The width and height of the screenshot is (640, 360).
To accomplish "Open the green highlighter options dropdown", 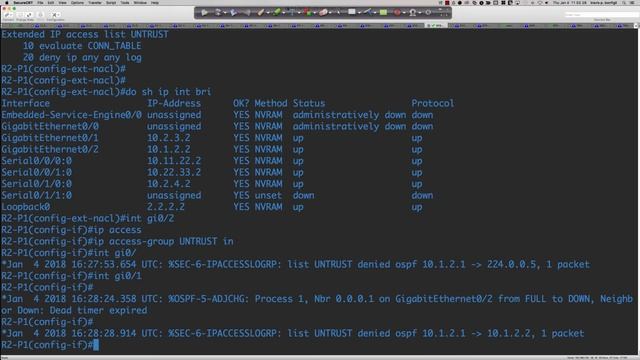I will click(x=284, y=13).
